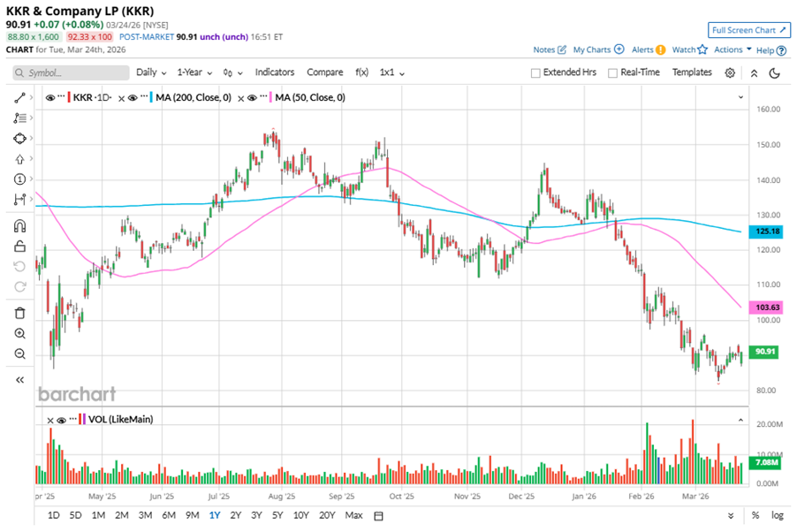Toggle the percent scale button
Viewport: 797px width, 532px height.
tap(755, 515)
